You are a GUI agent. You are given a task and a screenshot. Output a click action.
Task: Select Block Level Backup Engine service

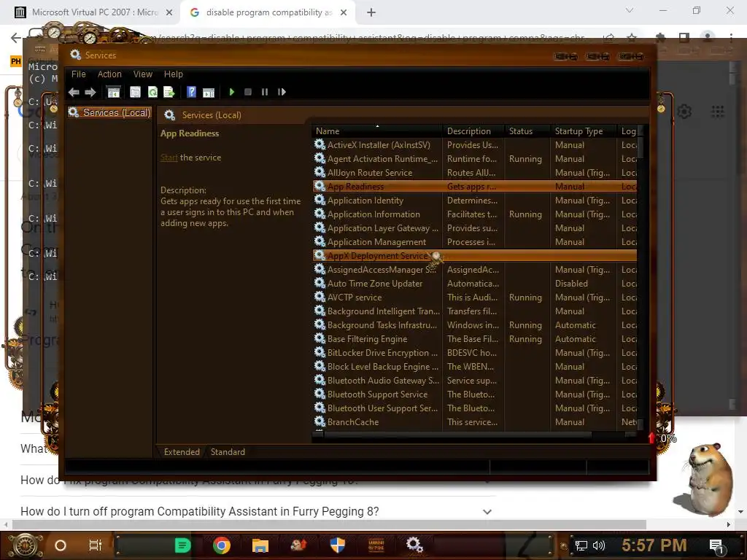(x=474, y=366)
